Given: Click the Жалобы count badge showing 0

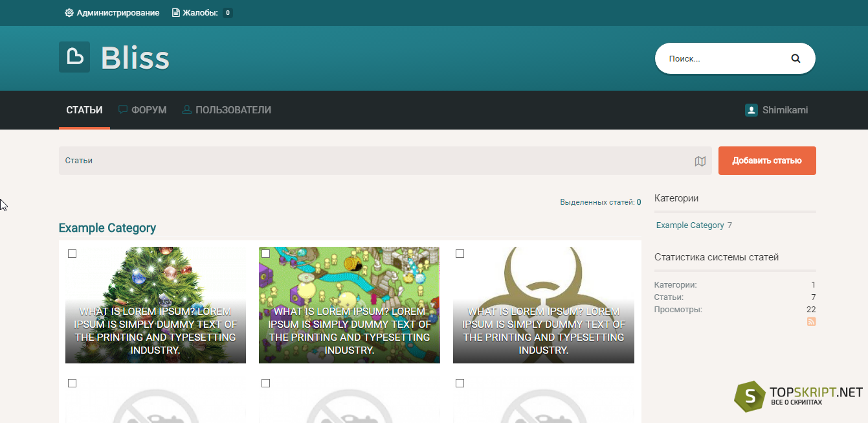Looking at the screenshot, I should click(x=228, y=13).
